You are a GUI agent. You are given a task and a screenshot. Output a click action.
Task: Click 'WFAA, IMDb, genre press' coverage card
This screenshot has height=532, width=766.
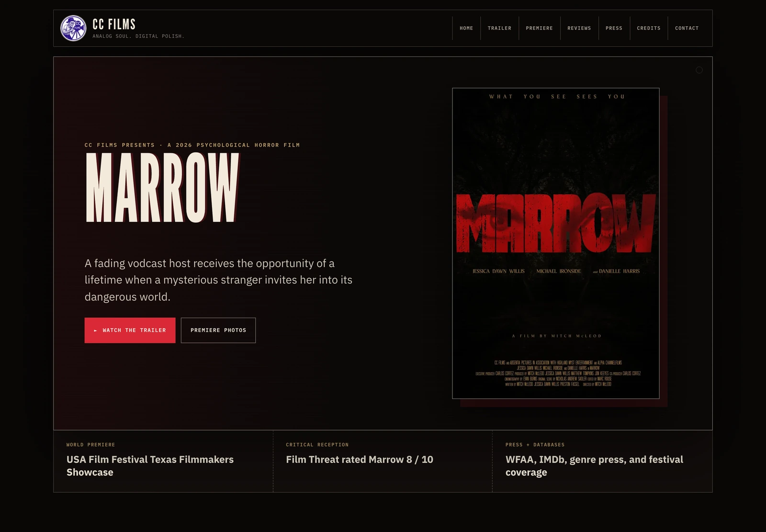pyautogui.click(x=602, y=461)
